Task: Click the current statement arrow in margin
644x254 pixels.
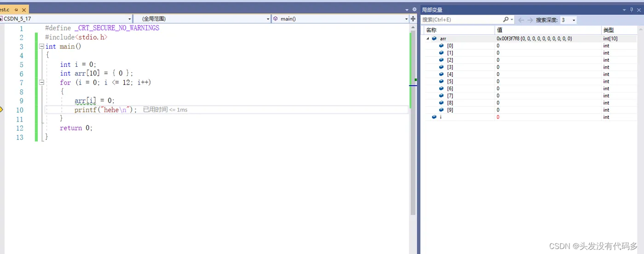Action: [1, 110]
